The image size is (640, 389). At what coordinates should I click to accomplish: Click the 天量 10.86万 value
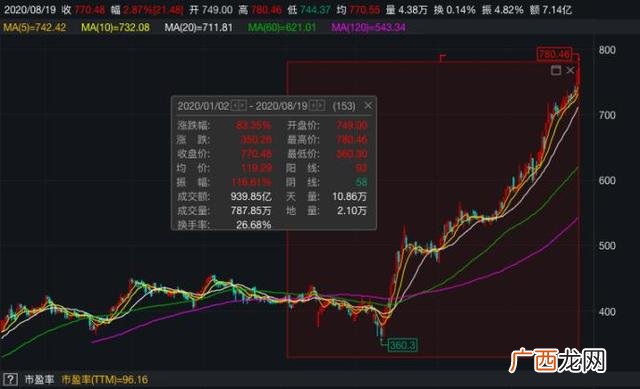[349, 196]
